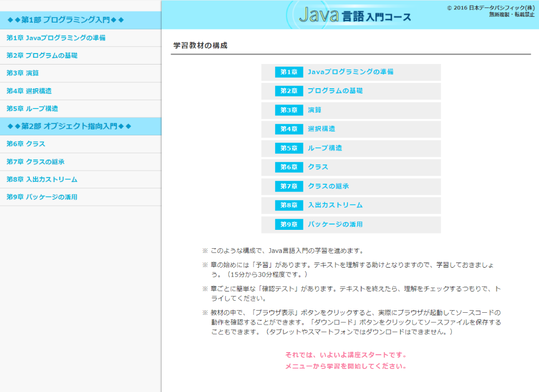Go to sidebar 第3章 演算
The height and width of the screenshot is (392, 539).
click(80, 73)
